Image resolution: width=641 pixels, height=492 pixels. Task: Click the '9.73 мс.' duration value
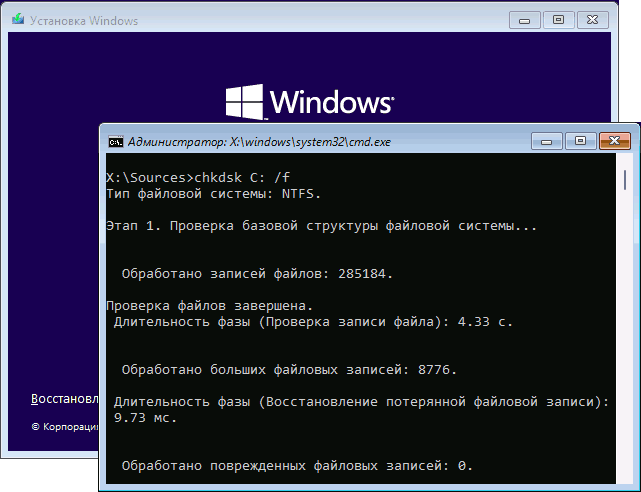coord(145,418)
